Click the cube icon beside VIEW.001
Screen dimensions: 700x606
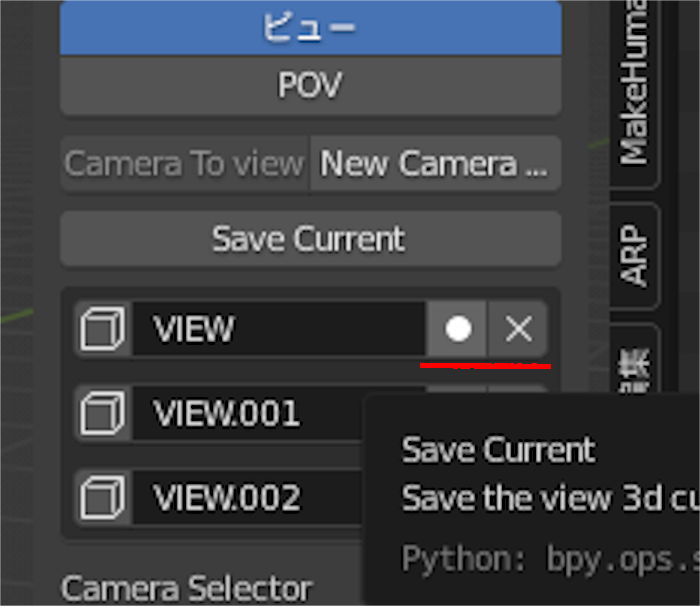102,413
